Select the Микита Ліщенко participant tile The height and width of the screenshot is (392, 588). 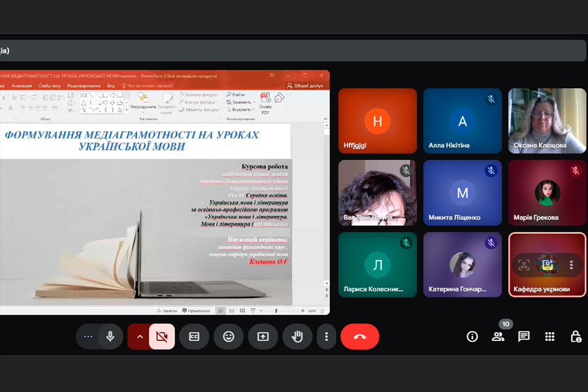pyautogui.click(x=463, y=193)
